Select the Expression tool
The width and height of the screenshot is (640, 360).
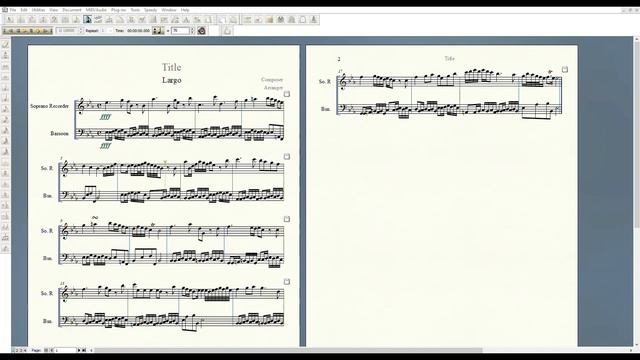[x=142, y=19]
